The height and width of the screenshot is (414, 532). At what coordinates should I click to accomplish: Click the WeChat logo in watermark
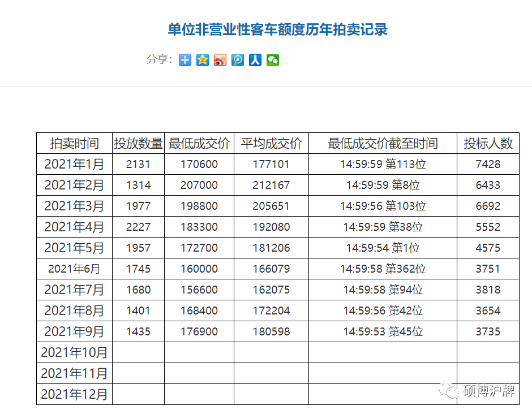coord(451,390)
